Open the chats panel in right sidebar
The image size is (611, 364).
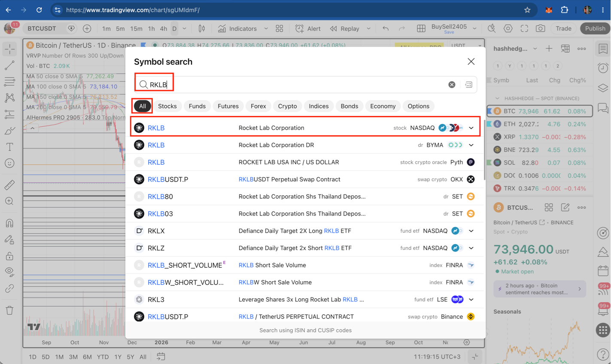click(x=603, y=108)
